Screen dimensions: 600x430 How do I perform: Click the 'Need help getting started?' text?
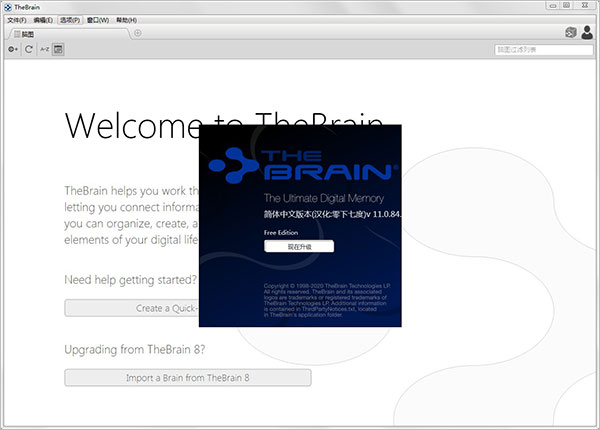[x=130, y=280]
